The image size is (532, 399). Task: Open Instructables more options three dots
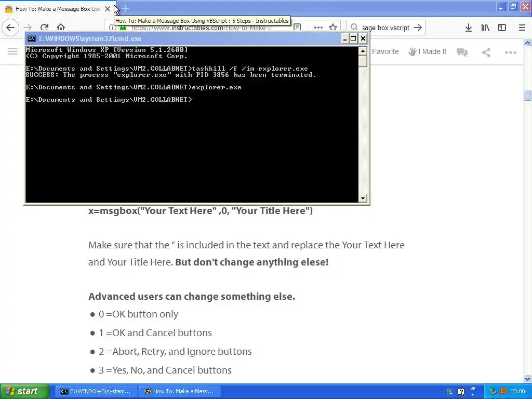(510, 52)
